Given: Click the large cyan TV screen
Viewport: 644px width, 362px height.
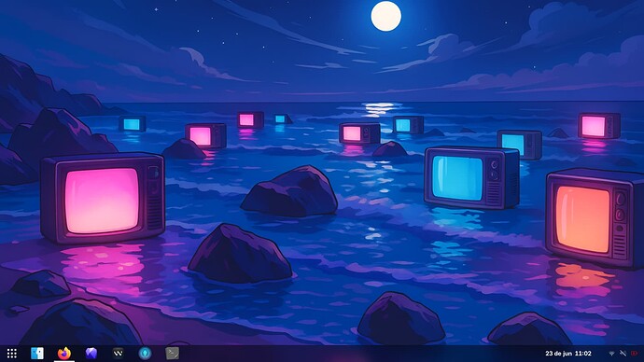Looking at the screenshot, I should [457, 178].
